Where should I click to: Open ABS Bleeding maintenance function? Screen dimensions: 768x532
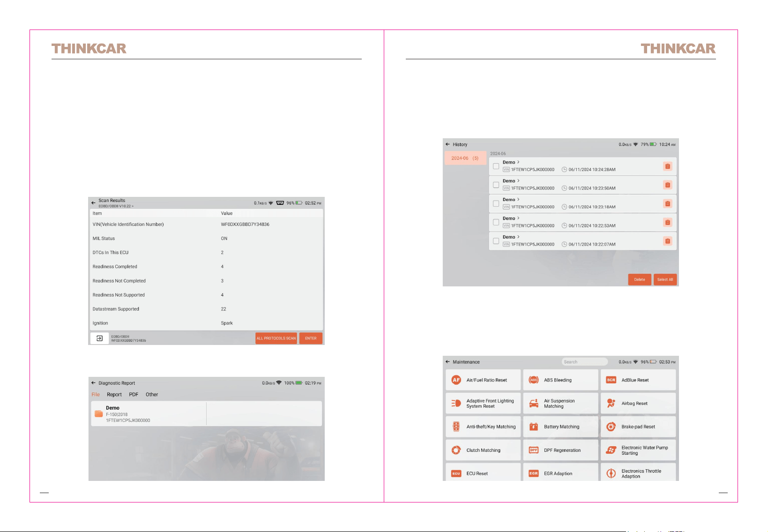pos(560,380)
